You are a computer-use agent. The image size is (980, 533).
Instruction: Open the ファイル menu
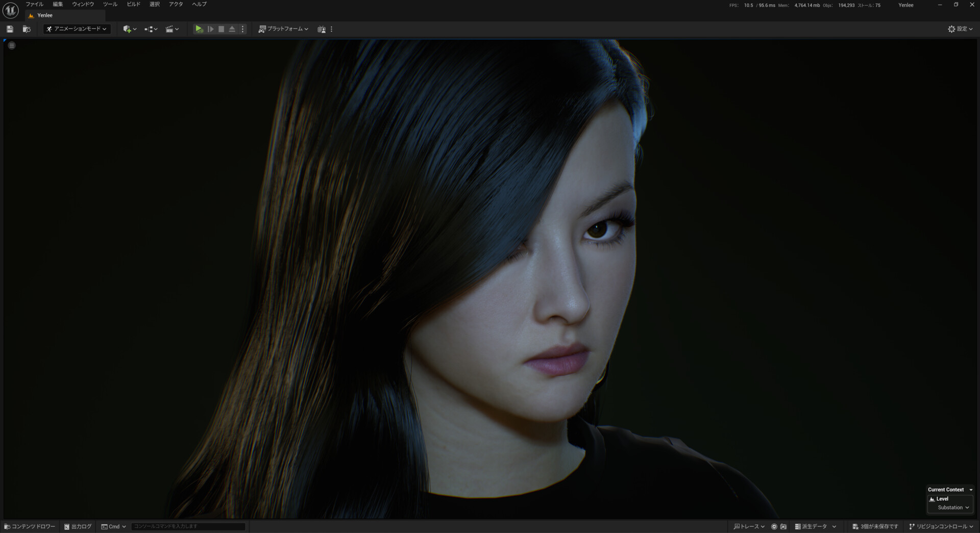pyautogui.click(x=34, y=4)
